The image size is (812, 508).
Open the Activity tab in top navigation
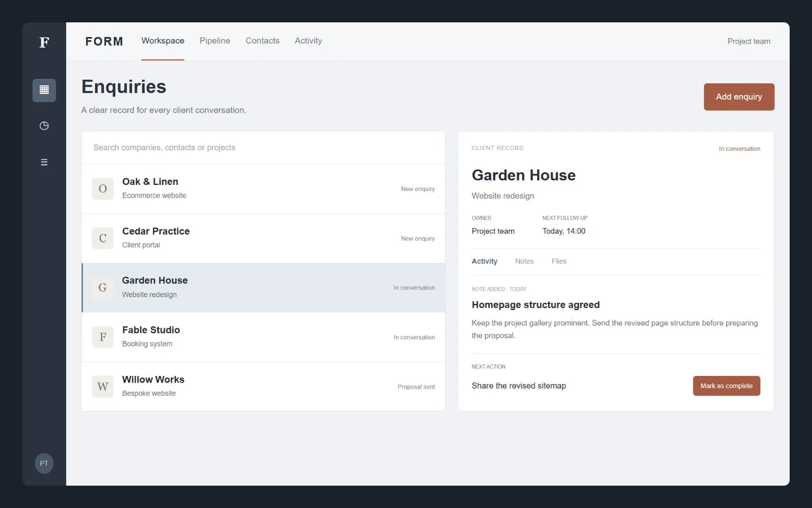tap(309, 41)
